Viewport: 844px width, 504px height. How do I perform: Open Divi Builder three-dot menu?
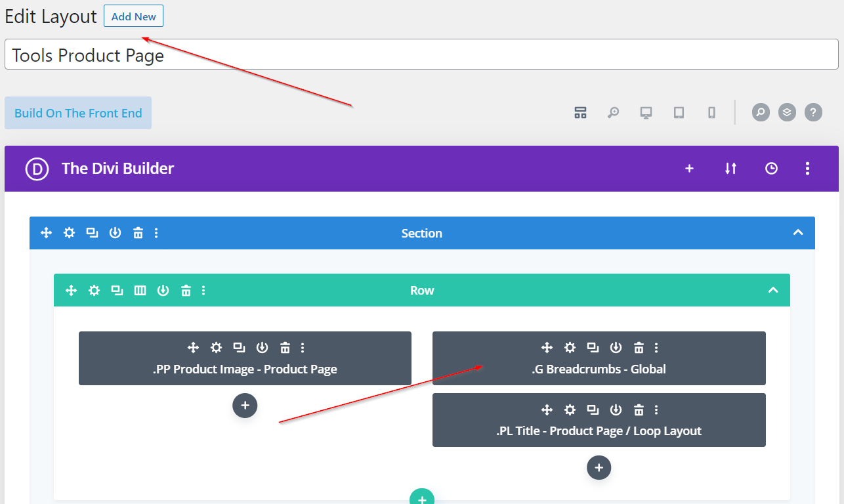[x=807, y=169]
